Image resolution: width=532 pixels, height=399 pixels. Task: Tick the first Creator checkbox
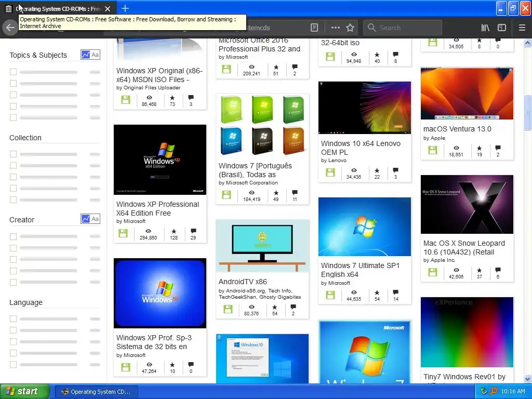click(x=13, y=236)
